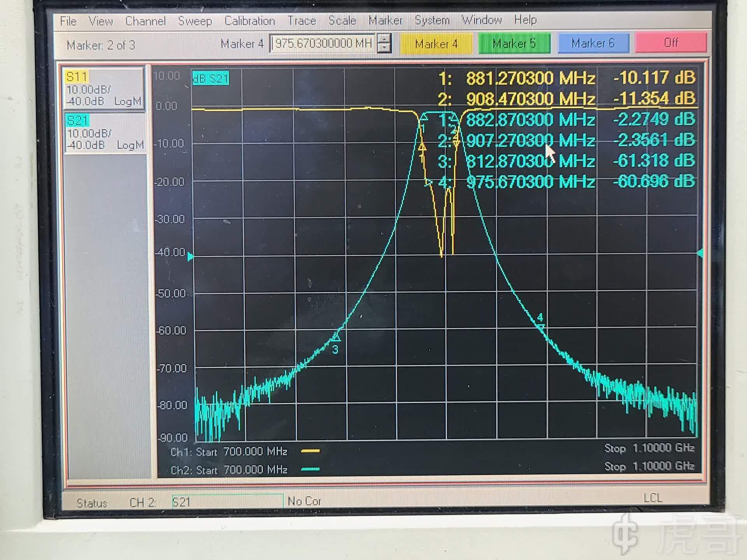Image resolution: width=747 pixels, height=560 pixels.
Task: Decrement marker frequency with down stepper arrow
Action: (384, 48)
